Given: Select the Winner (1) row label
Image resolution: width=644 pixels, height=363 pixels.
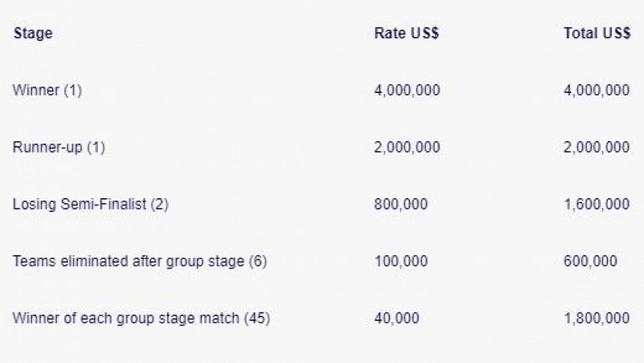Looking at the screenshot, I should tap(47, 90).
